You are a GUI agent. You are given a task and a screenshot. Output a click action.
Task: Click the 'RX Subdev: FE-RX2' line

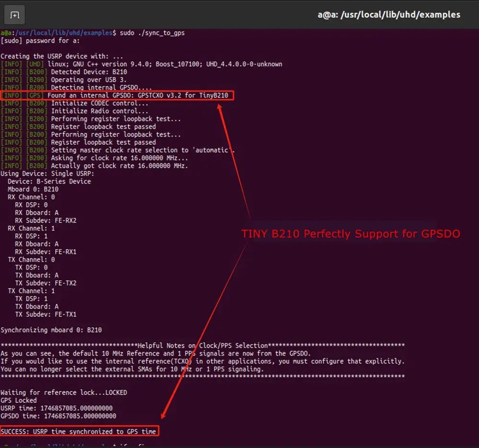coord(46,220)
